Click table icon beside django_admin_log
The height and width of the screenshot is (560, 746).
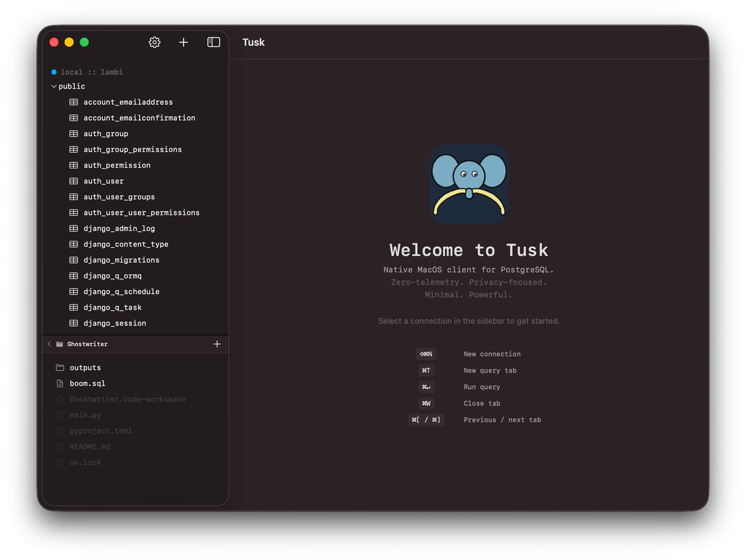[x=73, y=229]
